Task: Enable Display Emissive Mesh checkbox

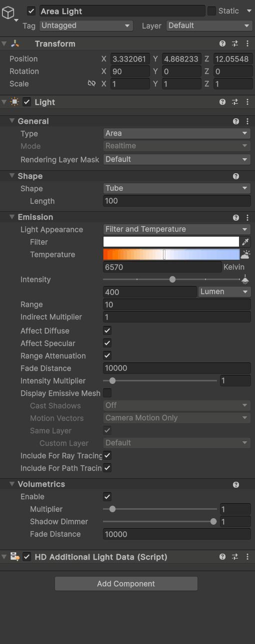Action: [x=107, y=393]
